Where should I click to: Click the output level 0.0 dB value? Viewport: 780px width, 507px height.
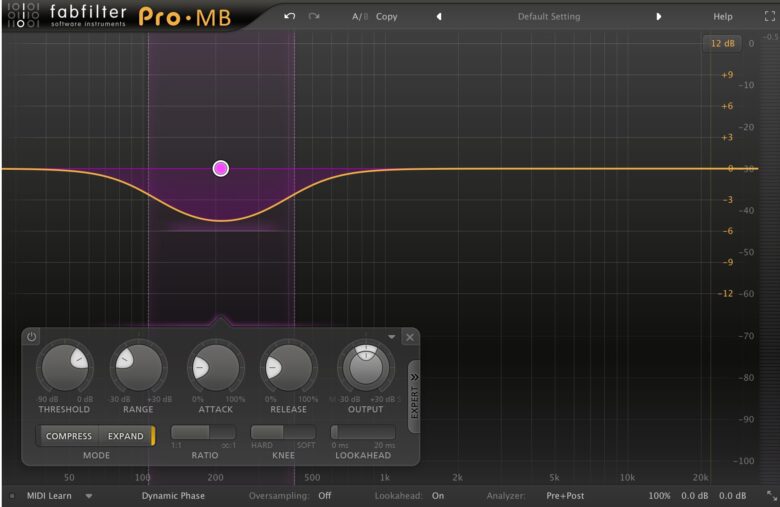coord(732,496)
